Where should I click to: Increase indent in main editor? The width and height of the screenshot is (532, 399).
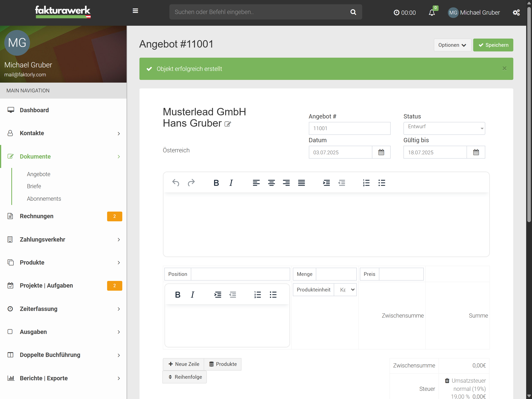326,183
